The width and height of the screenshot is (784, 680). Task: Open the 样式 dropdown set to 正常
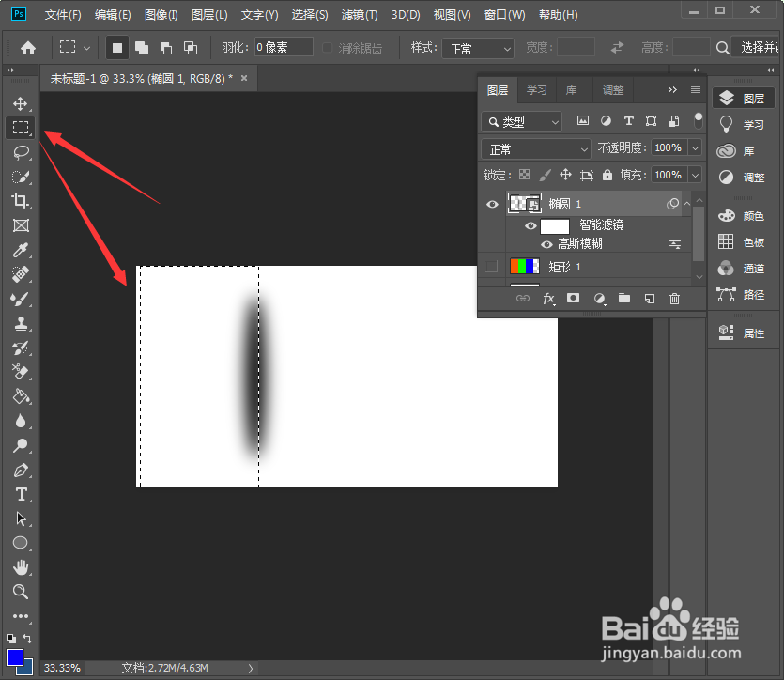click(478, 49)
